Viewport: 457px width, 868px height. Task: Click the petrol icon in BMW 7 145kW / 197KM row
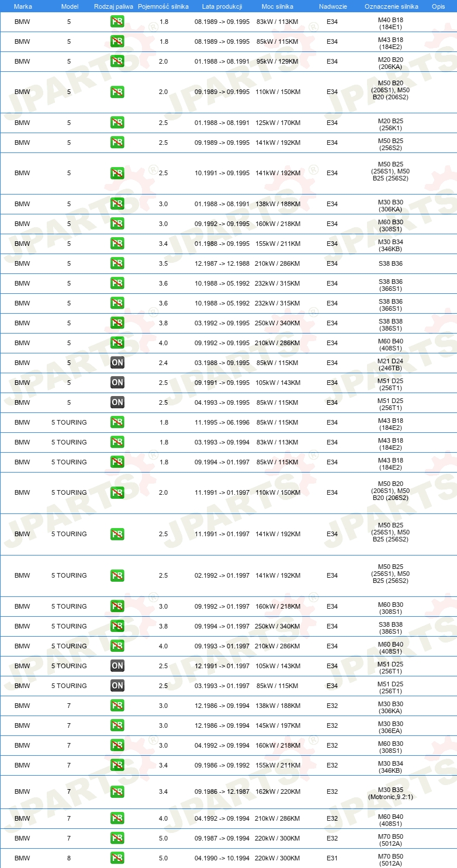click(x=117, y=725)
